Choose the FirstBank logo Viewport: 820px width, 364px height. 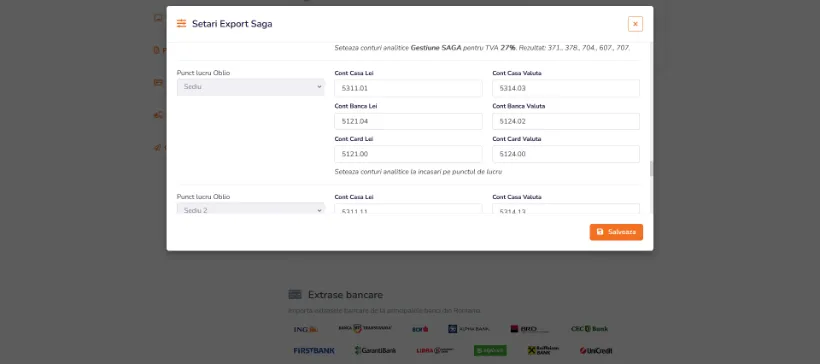point(314,350)
